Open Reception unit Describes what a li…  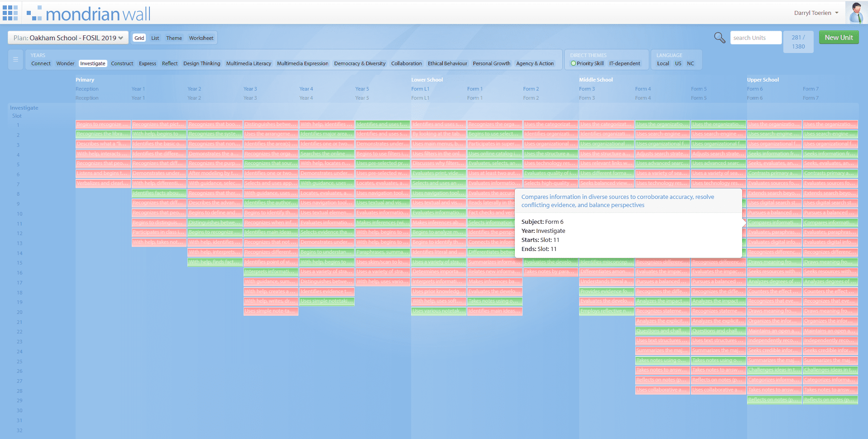click(x=103, y=144)
